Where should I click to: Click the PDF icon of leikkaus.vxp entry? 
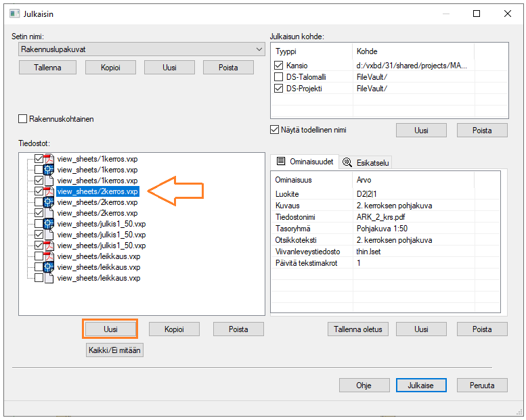tap(49, 256)
